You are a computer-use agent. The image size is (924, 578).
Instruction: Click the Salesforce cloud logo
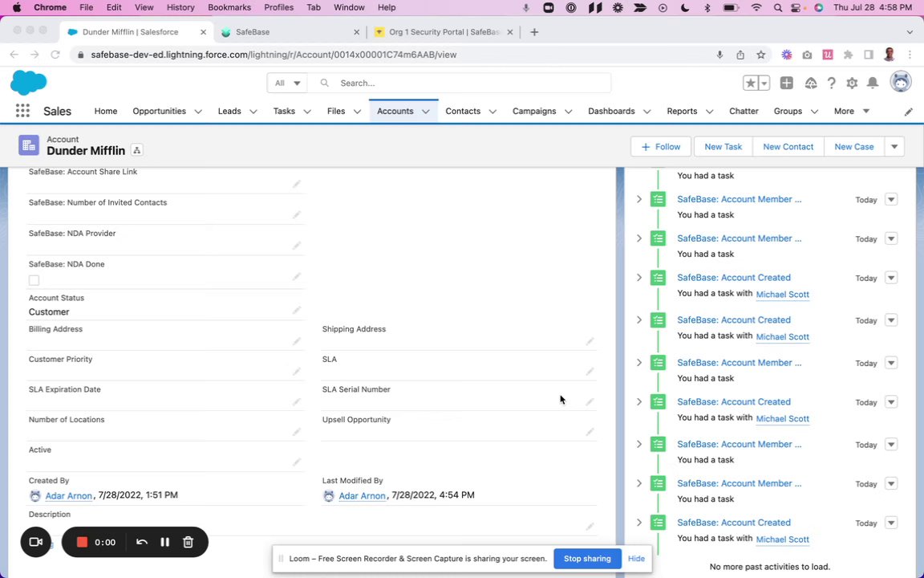pyautogui.click(x=28, y=83)
